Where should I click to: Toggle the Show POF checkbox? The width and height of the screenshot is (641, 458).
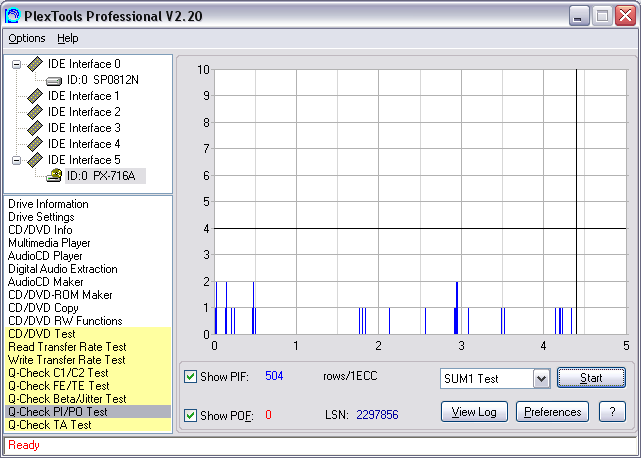(190, 415)
